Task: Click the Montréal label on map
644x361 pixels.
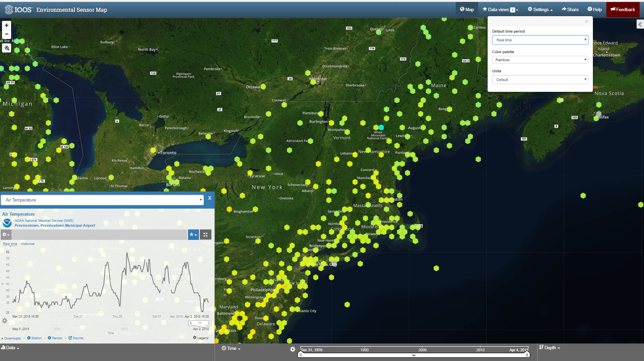Action: click(x=318, y=79)
